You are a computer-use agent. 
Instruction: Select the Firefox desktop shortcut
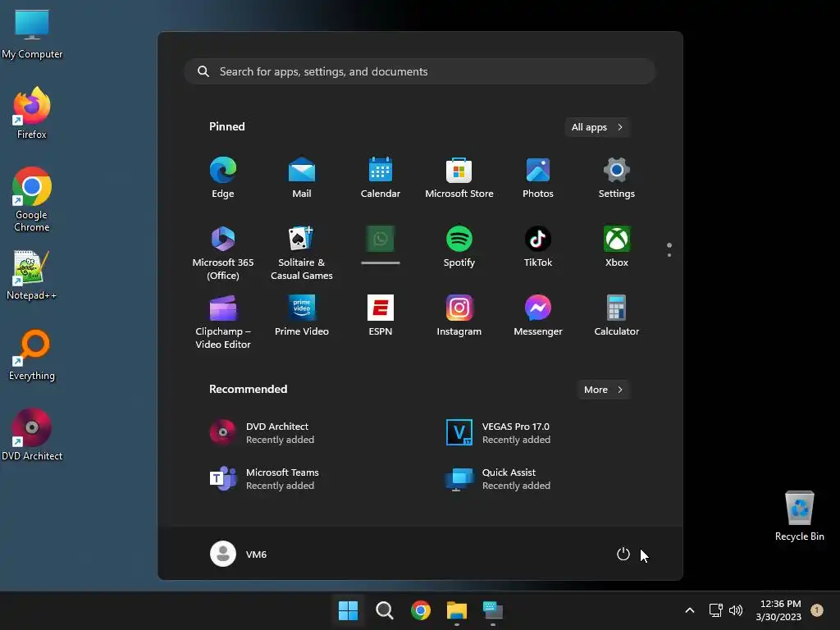32,113
